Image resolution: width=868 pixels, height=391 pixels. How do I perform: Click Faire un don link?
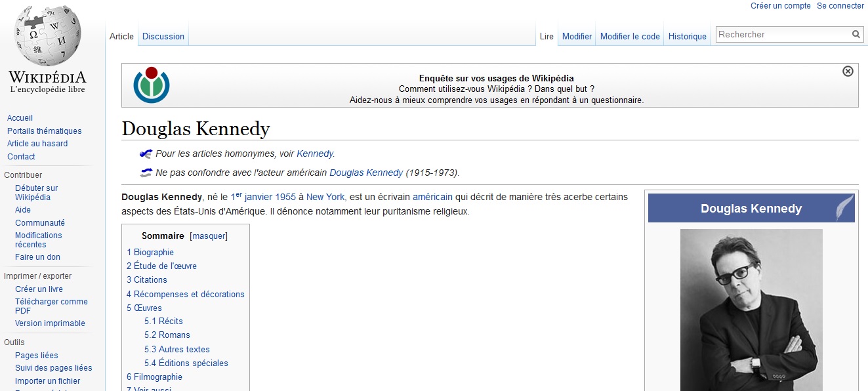coord(37,257)
